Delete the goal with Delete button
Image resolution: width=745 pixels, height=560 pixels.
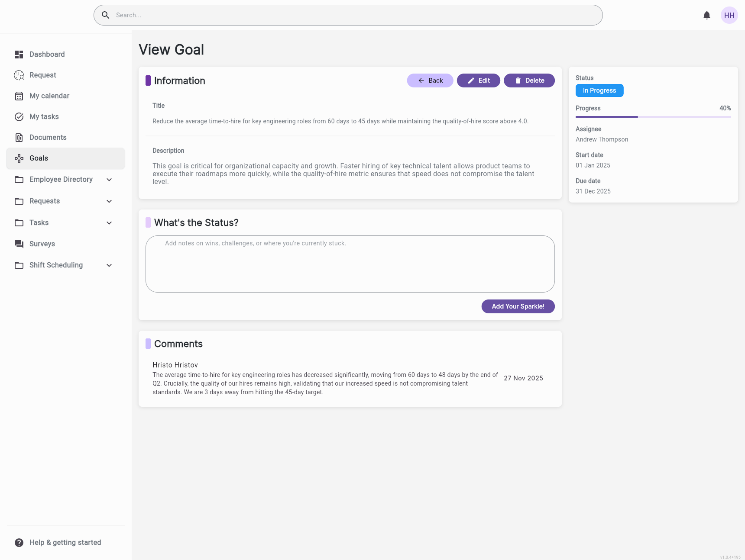(x=529, y=80)
